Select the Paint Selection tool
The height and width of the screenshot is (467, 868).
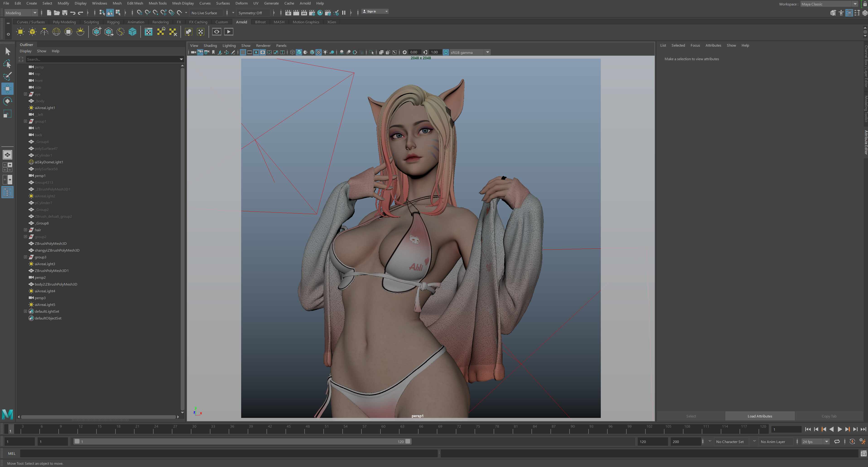[x=7, y=76]
